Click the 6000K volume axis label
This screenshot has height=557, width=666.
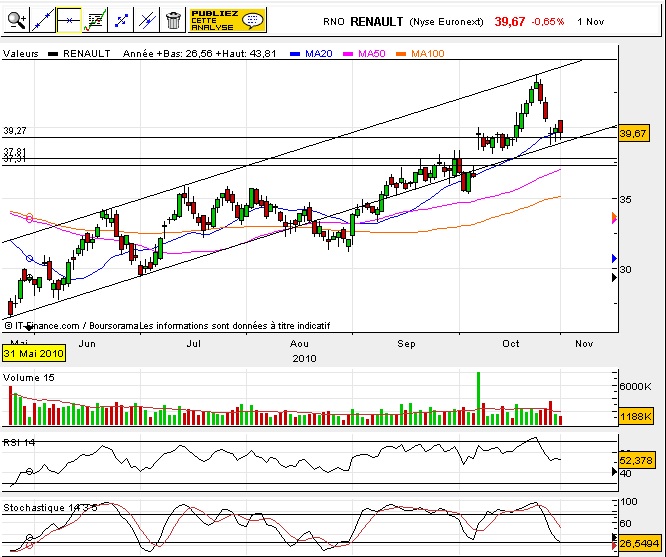tap(635, 386)
